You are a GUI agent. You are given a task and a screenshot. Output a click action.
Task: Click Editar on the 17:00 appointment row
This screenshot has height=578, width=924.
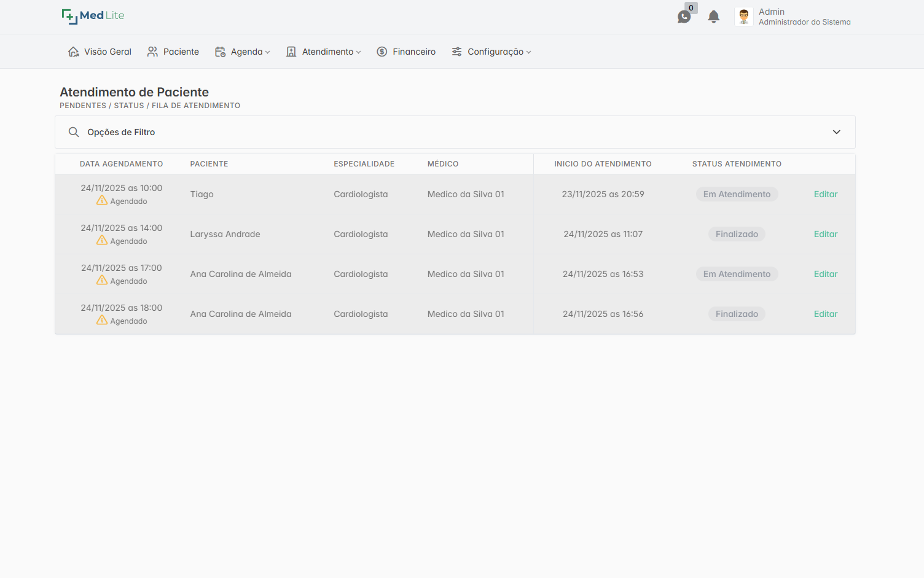pos(825,274)
